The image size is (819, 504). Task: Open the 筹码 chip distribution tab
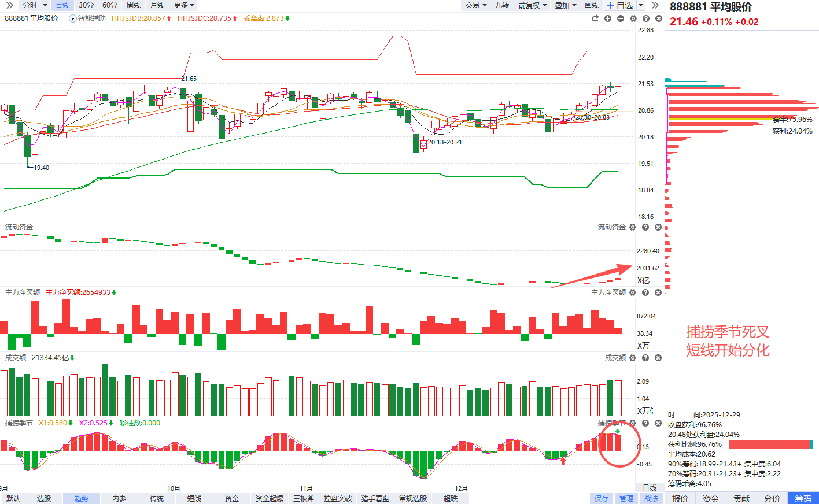[803, 498]
